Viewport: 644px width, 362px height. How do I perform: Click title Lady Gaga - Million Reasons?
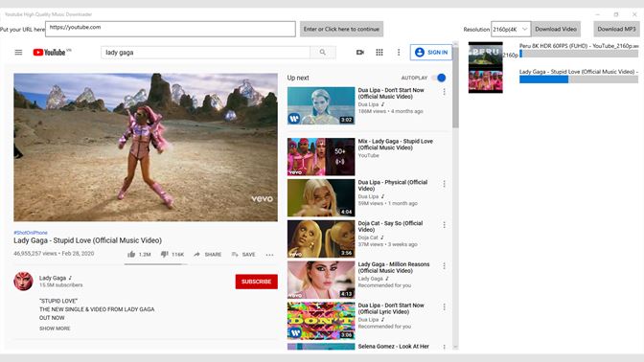394,267
